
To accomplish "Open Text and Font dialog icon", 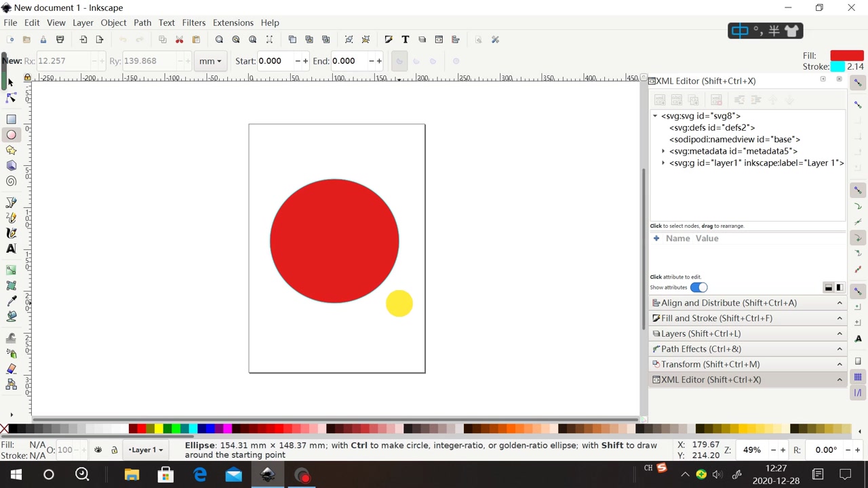I will 406,40.
